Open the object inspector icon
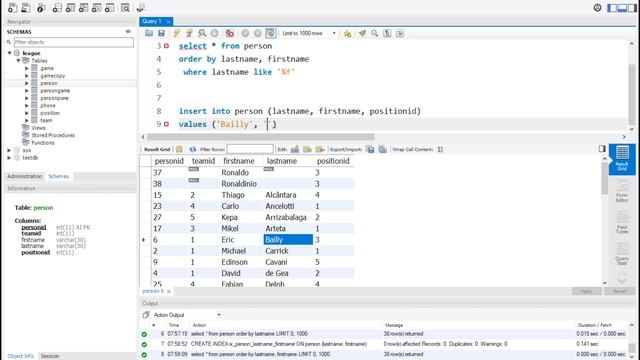 pos(41,7)
